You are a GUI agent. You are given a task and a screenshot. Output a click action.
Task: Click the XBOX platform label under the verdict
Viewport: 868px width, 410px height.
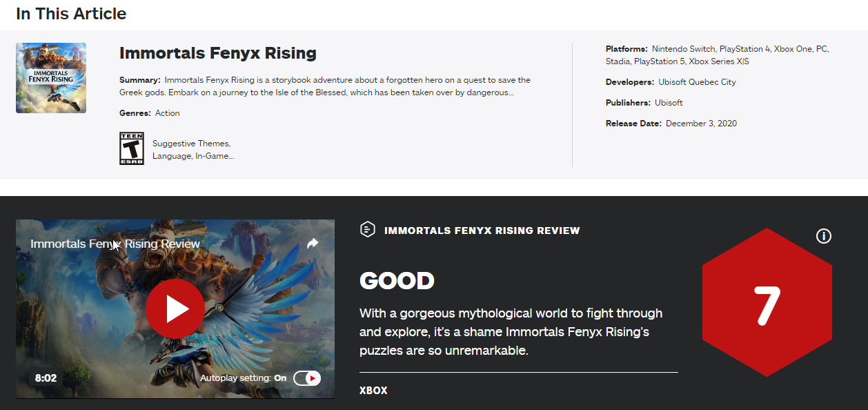(373, 391)
